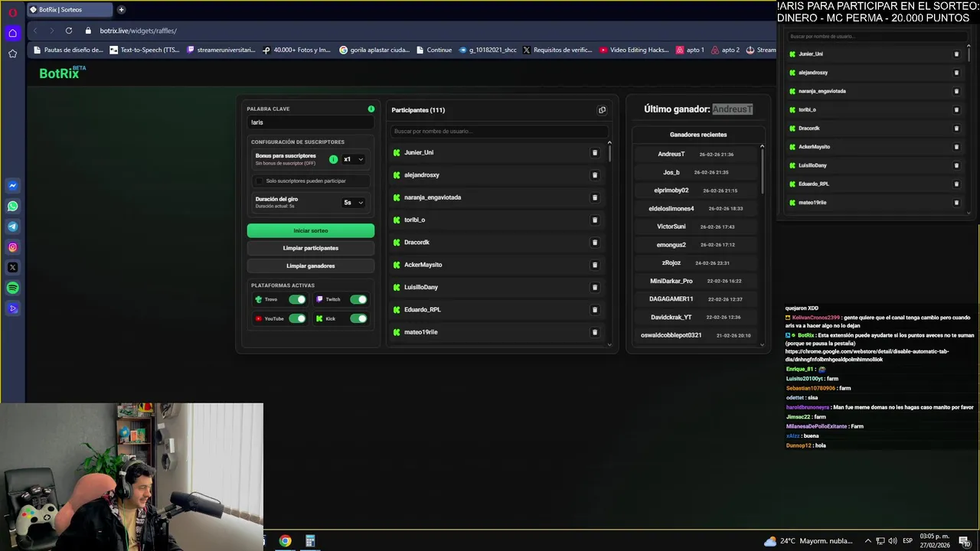
Task: Click chat user KelivanCronos2399
Action: tap(815, 318)
